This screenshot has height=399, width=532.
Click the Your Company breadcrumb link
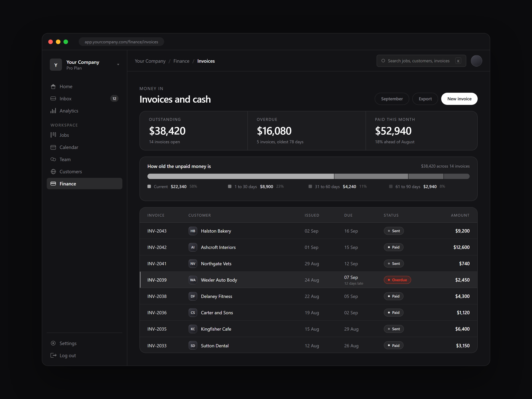(x=150, y=61)
